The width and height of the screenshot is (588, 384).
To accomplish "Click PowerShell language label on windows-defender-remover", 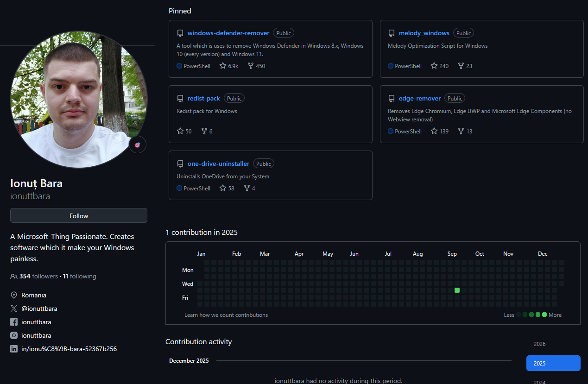I will 197,66.
